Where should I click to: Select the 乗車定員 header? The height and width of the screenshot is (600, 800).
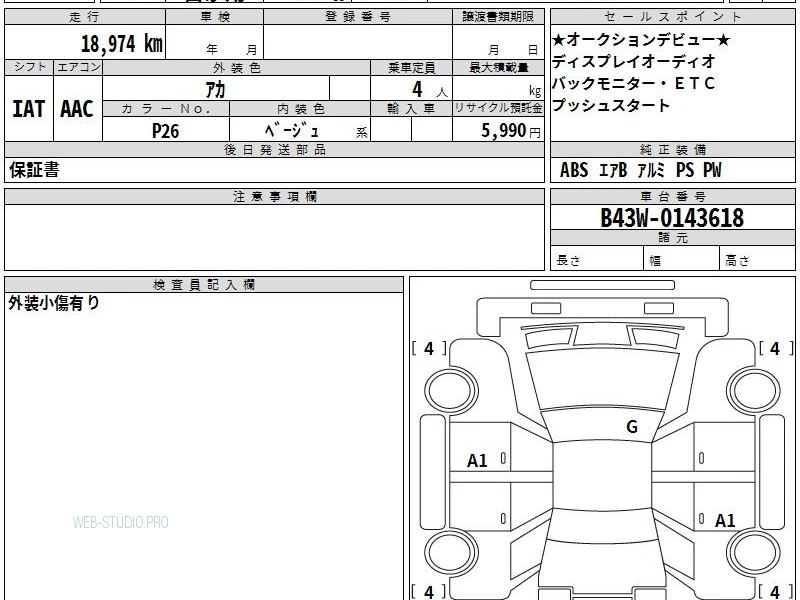(x=411, y=67)
